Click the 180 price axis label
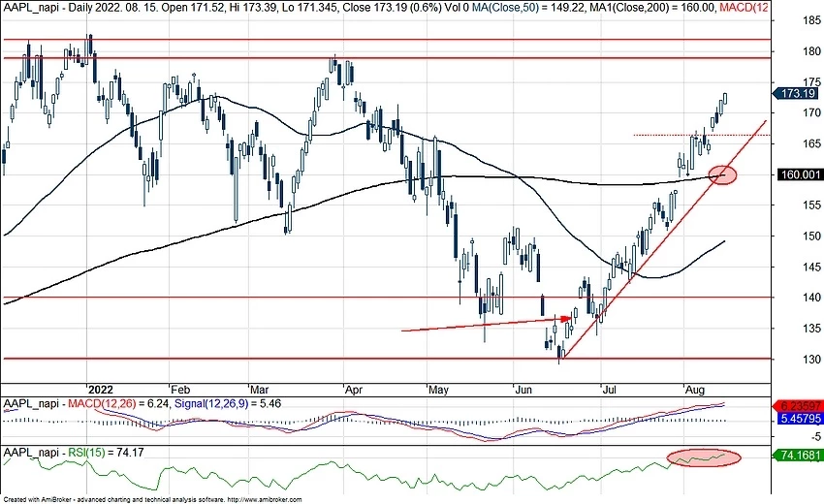Screen dimensions: 824x504 point(812,51)
